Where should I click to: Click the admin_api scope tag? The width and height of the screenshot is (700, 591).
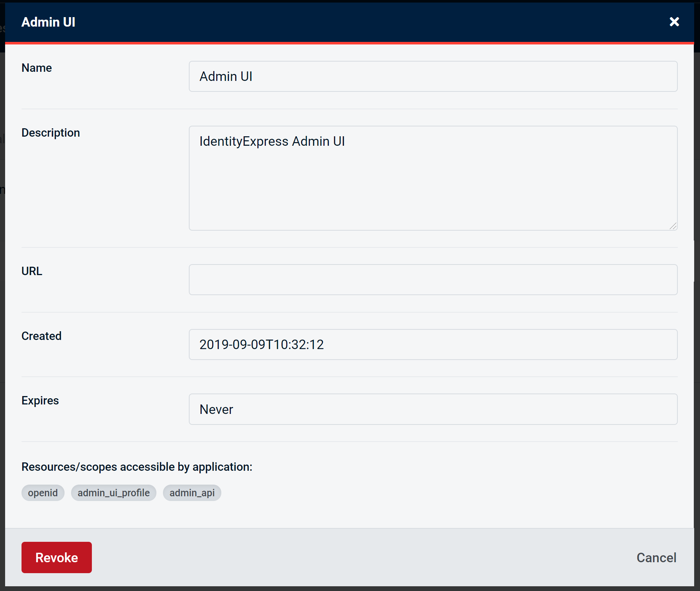[191, 493]
